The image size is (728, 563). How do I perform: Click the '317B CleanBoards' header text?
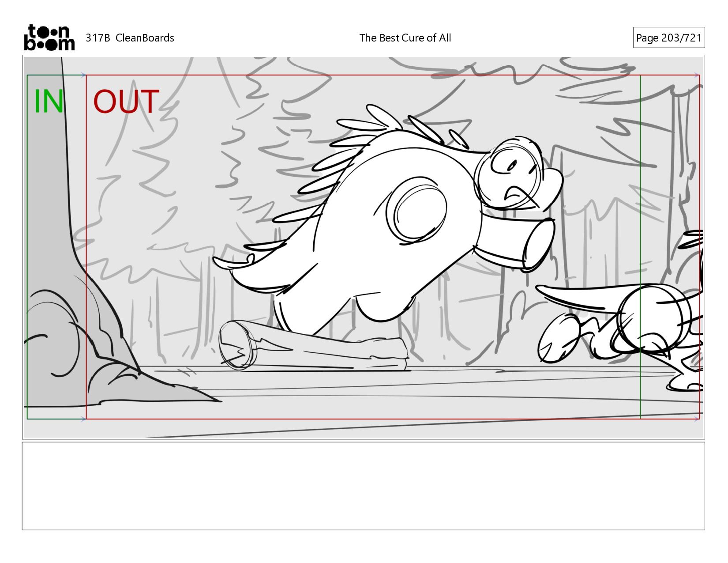pos(130,38)
